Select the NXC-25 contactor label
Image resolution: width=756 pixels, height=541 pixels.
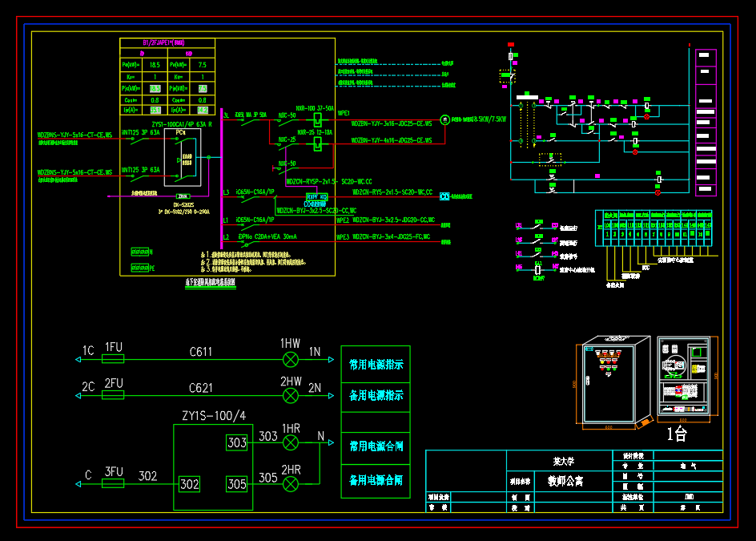coord(287,139)
